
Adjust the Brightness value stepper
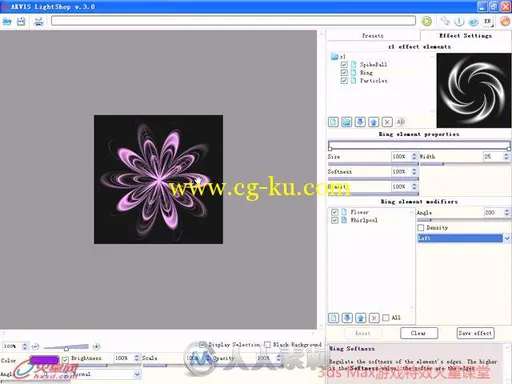pyautogui.click(x=137, y=358)
